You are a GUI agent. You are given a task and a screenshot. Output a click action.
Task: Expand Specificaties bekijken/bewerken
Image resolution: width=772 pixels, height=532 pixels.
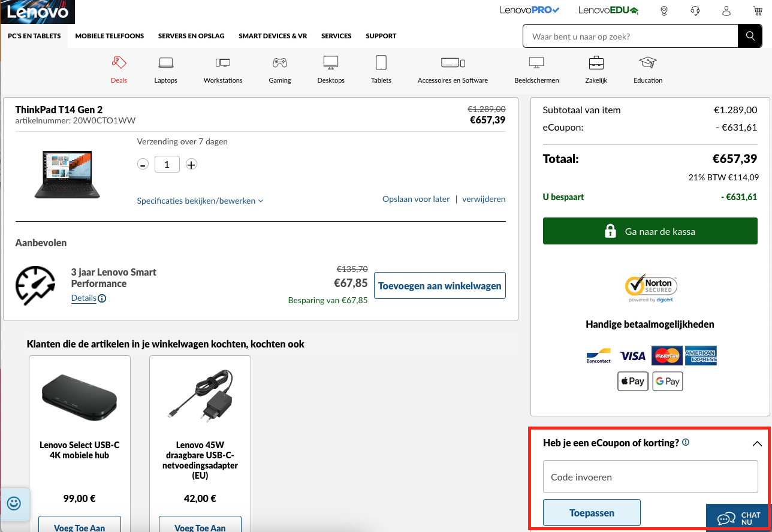[200, 201]
